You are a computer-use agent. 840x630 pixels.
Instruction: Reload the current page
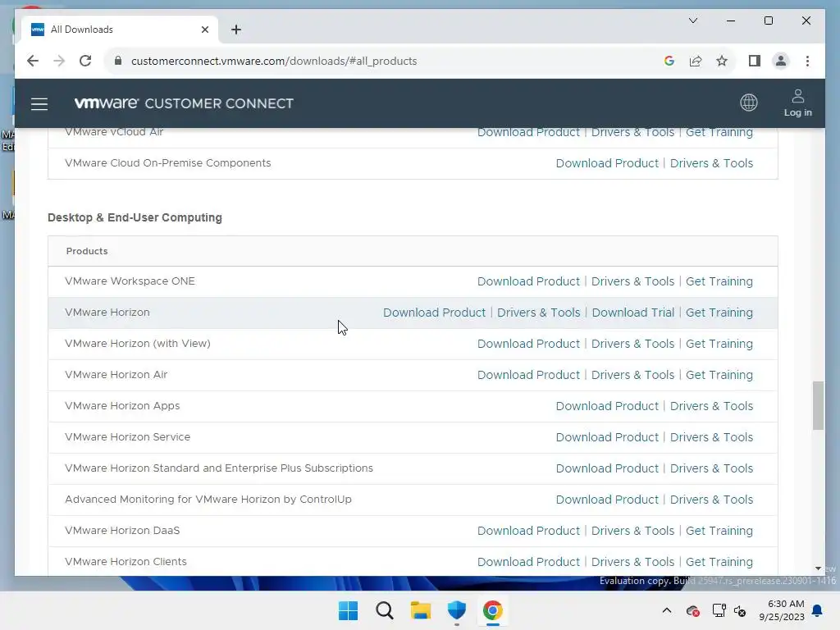tap(85, 61)
